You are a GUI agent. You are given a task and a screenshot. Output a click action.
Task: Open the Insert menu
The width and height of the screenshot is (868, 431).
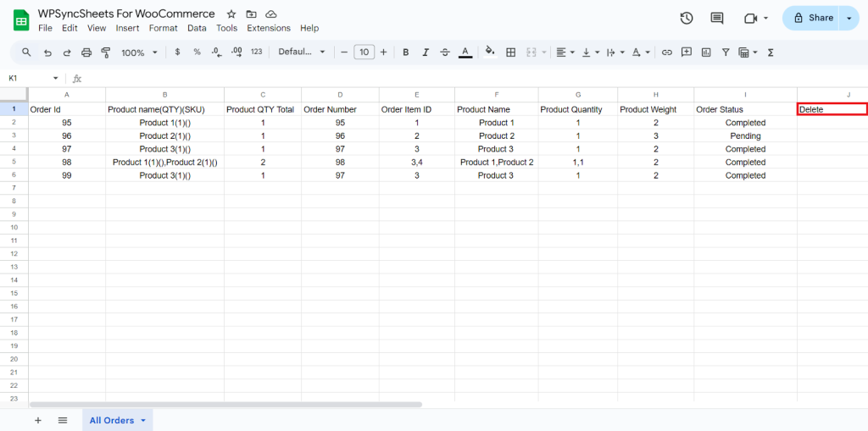coord(127,28)
